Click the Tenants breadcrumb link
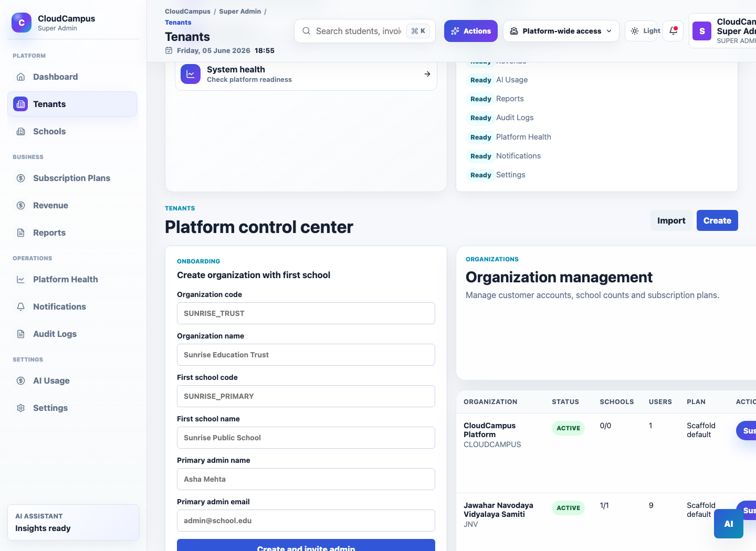 pyautogui.click(x=178, y=23)
